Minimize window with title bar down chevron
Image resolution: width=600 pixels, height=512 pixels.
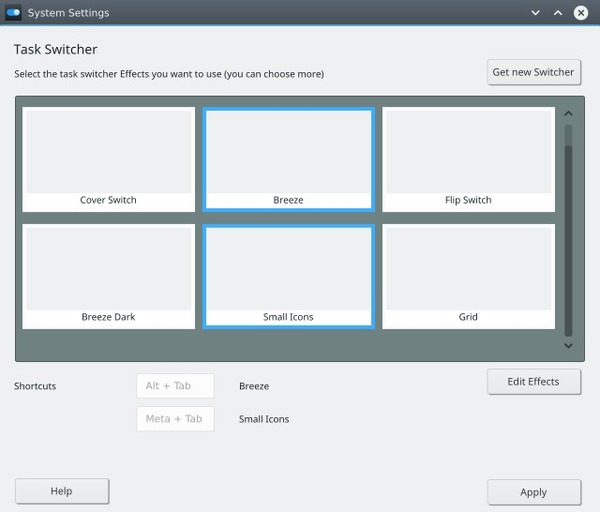[x=535, y=13]
